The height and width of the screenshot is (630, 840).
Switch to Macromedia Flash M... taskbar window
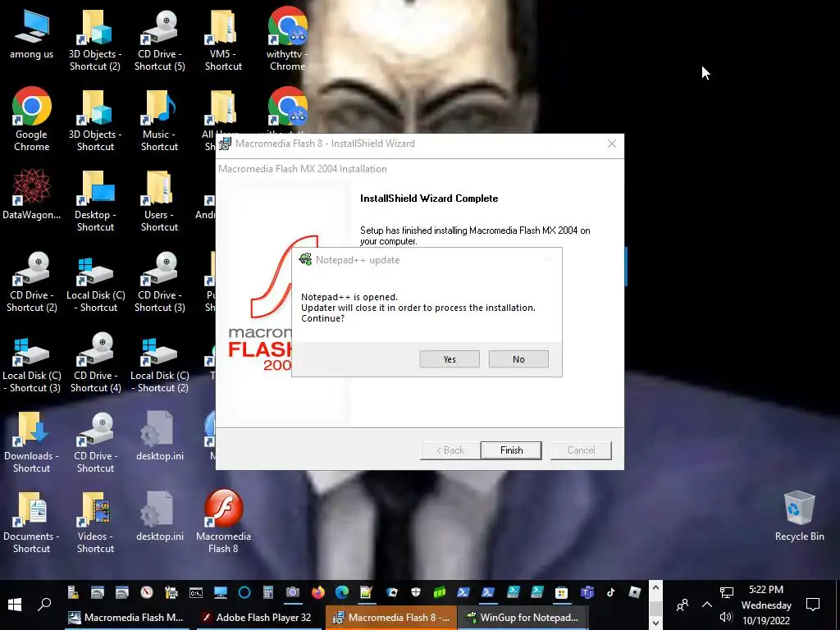[x=127, y=618]
